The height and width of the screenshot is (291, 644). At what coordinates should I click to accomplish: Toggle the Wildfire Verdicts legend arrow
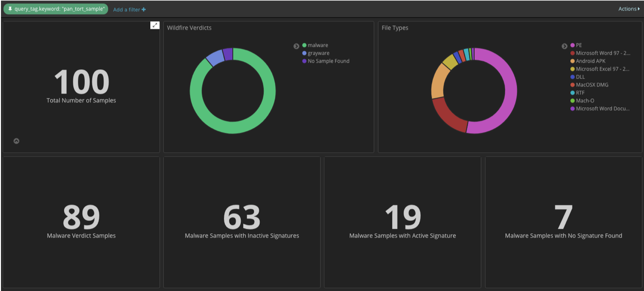[296, 46]
